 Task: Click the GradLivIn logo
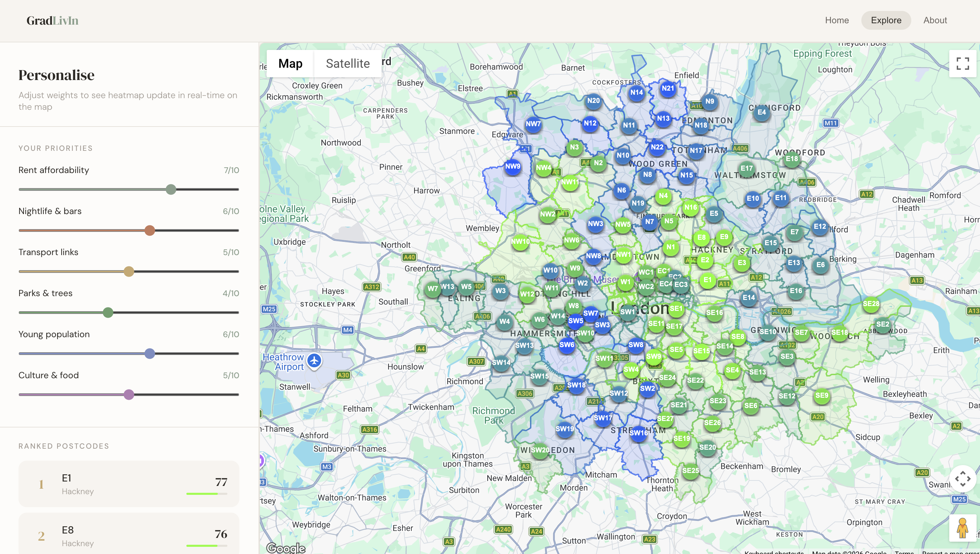pyautogui.click(x=53, y=21)
